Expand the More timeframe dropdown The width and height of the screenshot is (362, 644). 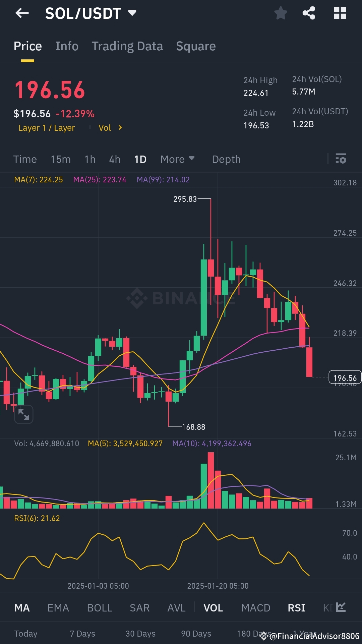pos(177,159)
